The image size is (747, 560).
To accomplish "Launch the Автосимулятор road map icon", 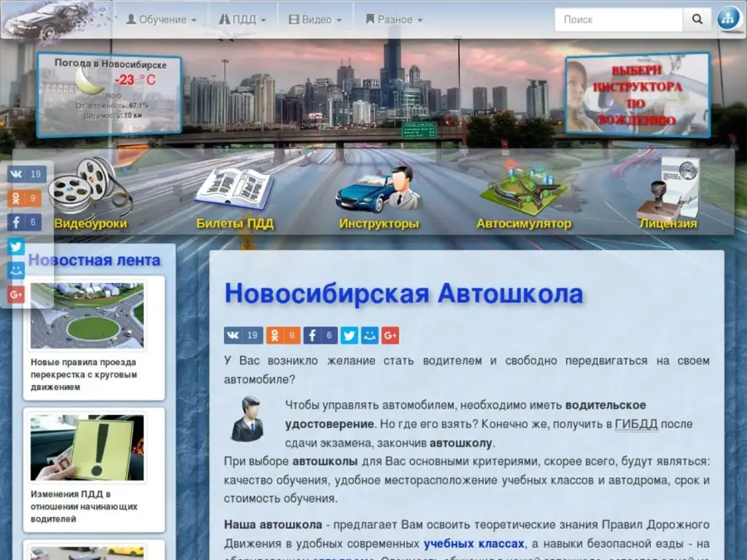I will pyautogui.click(x=523, y=187).
